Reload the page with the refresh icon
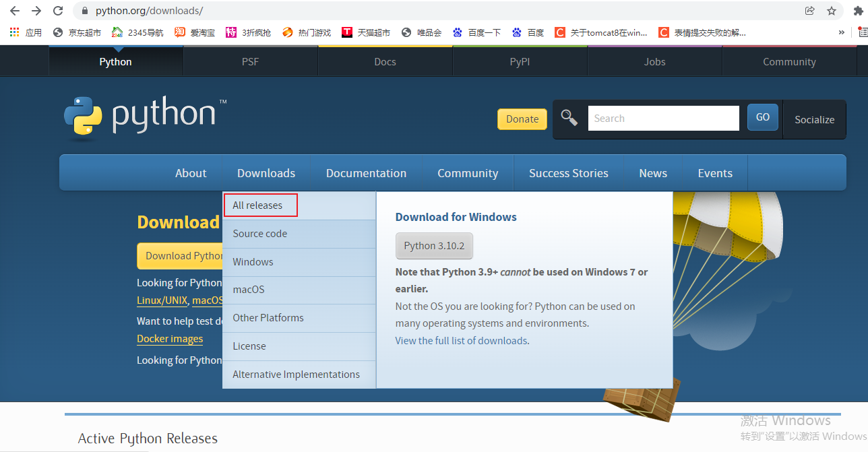The width and height of the screenshot is (868, 452). pos(58,11)
